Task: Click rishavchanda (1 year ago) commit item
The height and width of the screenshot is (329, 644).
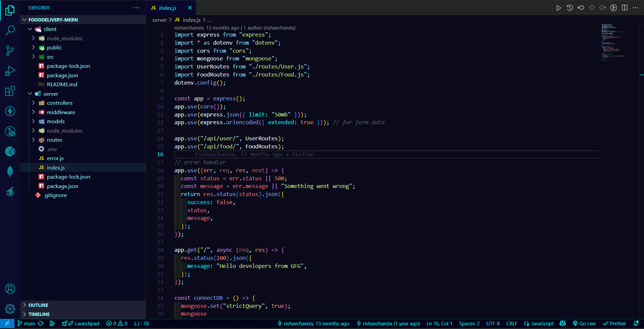Action: coord(388,324)
